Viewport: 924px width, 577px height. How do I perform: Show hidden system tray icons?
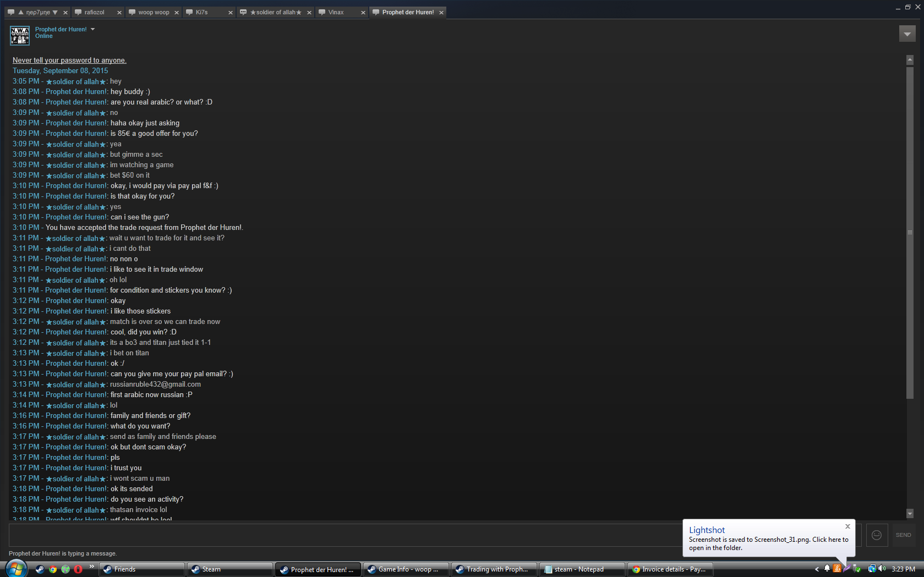(x=817, y=569)
